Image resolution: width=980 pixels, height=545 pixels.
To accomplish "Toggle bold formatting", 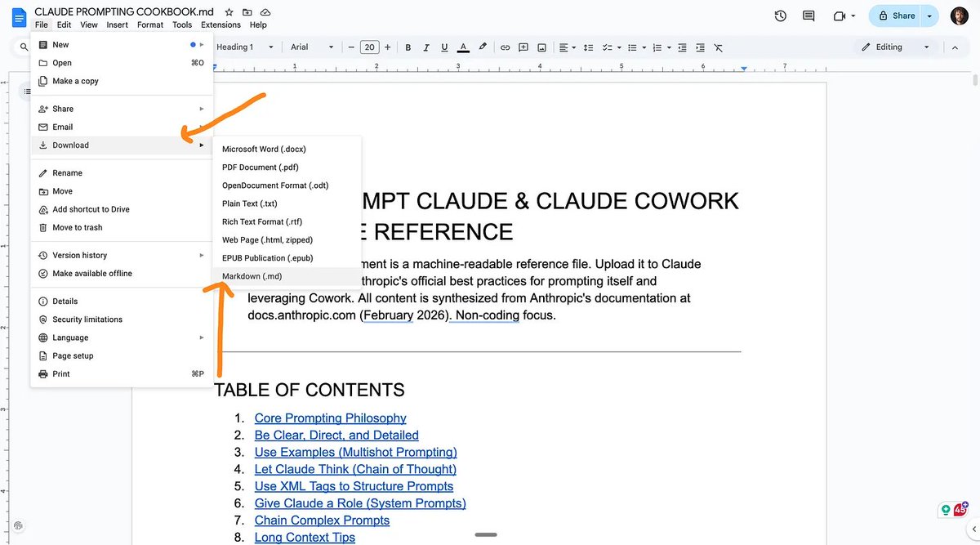I will point(408,47).
